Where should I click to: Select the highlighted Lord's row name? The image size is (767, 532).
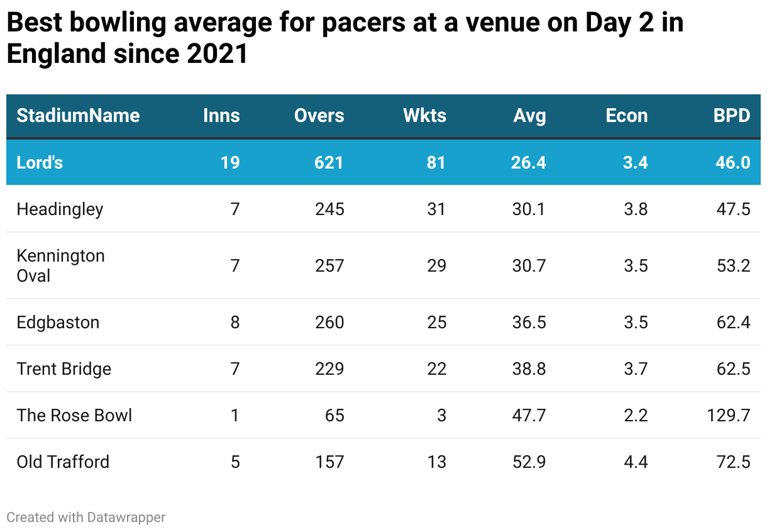[40, 163]
